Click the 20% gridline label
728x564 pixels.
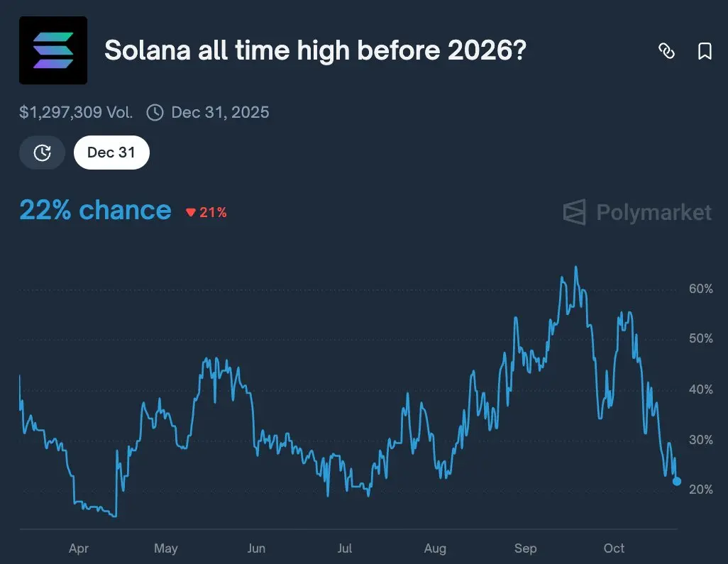click(x=700, y=490)
